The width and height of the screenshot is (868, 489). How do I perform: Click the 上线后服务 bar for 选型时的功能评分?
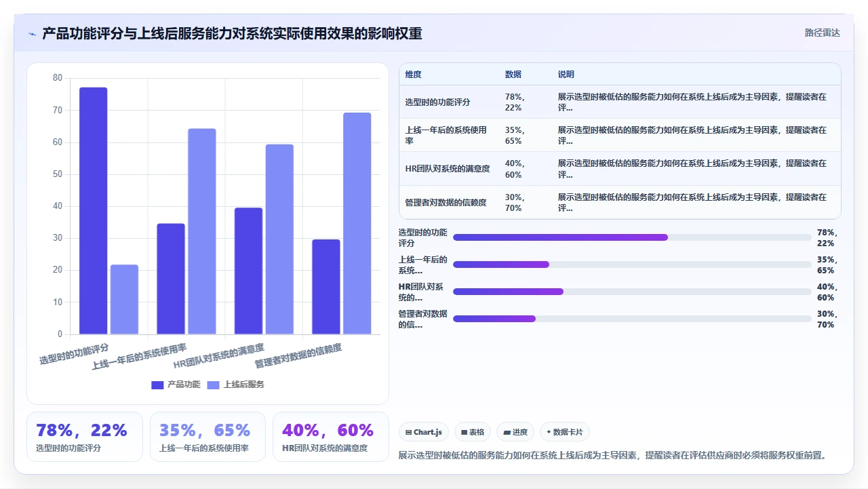[124, 299]
